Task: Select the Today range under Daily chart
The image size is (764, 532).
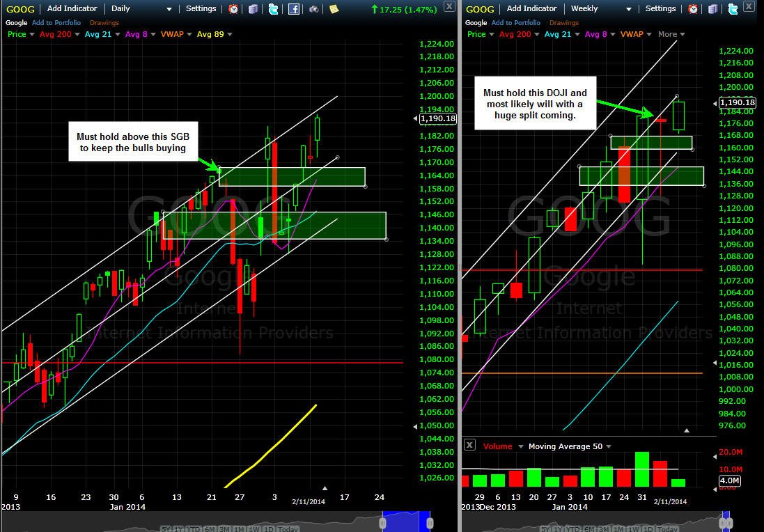Action: click(x=288, y=529)
